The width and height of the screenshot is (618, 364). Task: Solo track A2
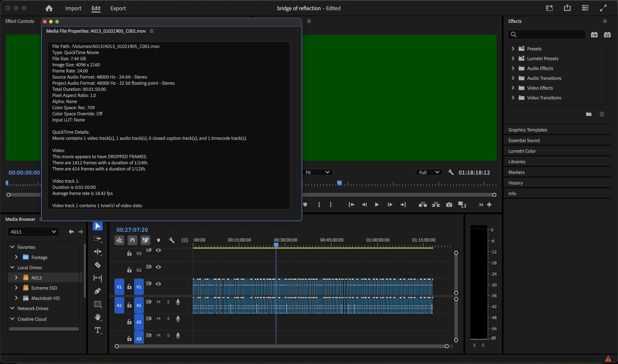(168, 319)
